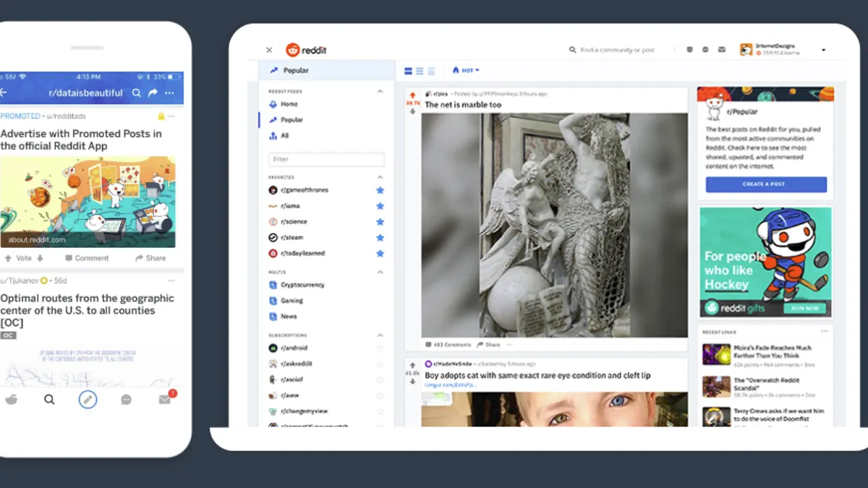
Task: Click the CREATE A POST button
Action: pos(766,184)
